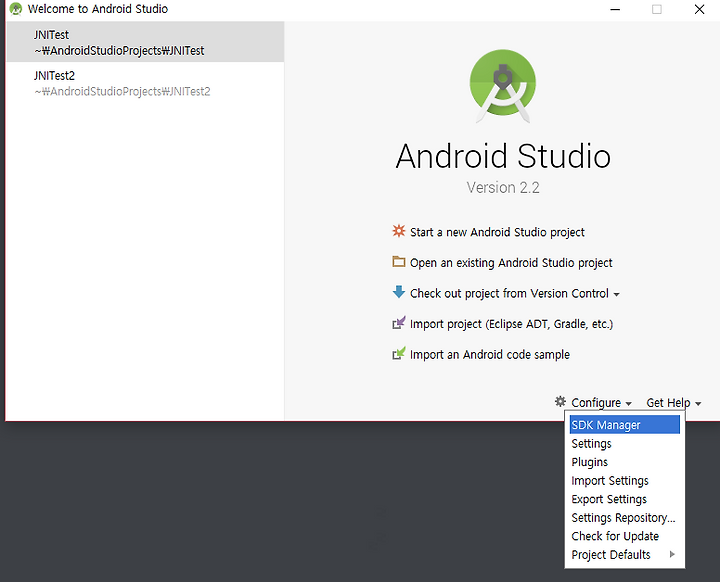Open an existing Android Studio project
The image size is (720, 582).
(511, 263)
